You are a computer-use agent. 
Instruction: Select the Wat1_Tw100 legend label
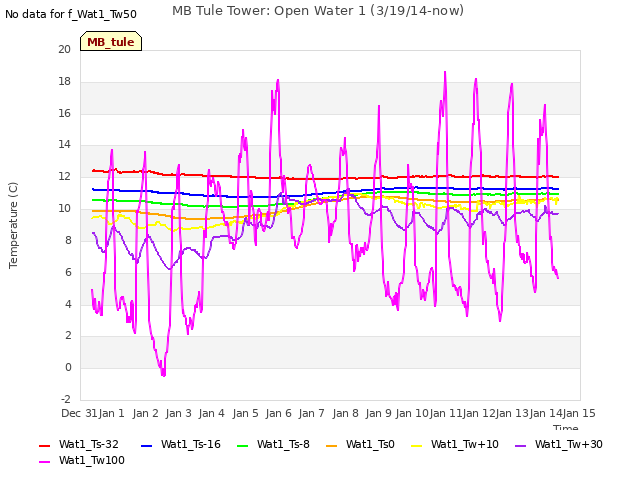[x=92, y=460]
